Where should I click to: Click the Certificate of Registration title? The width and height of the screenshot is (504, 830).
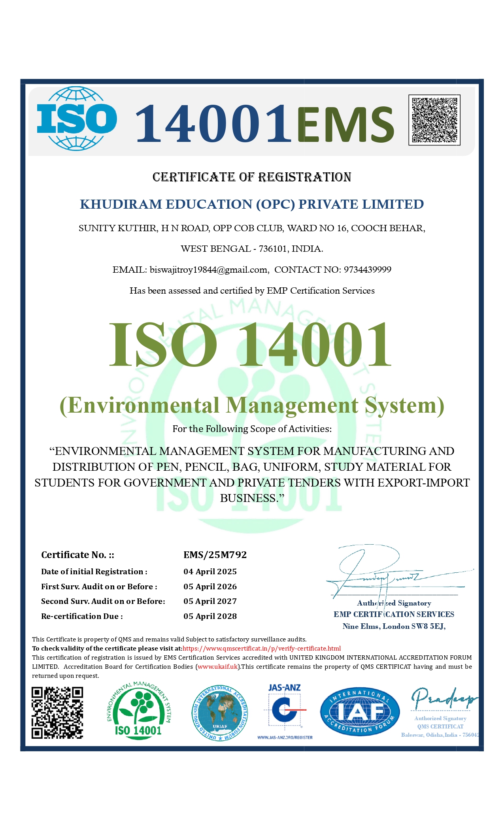click(252, 177)
